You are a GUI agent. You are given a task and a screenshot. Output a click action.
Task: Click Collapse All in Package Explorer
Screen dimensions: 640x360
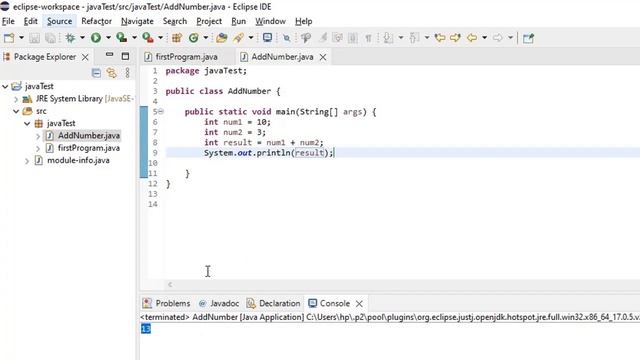point(96,73)
